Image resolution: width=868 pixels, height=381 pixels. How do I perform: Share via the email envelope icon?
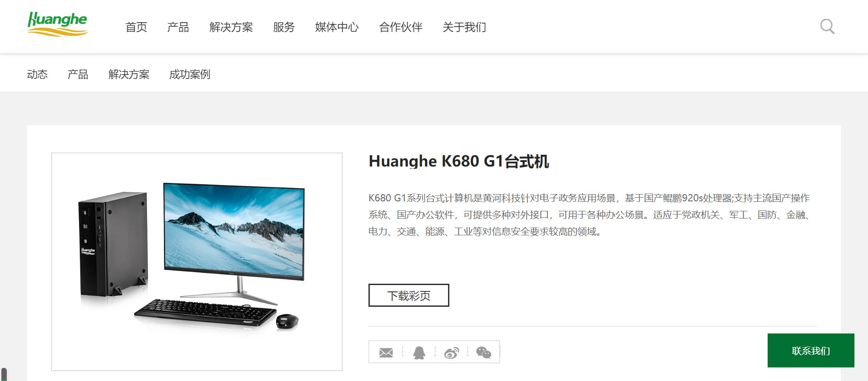pyautogui.click(x=386, y=352)
